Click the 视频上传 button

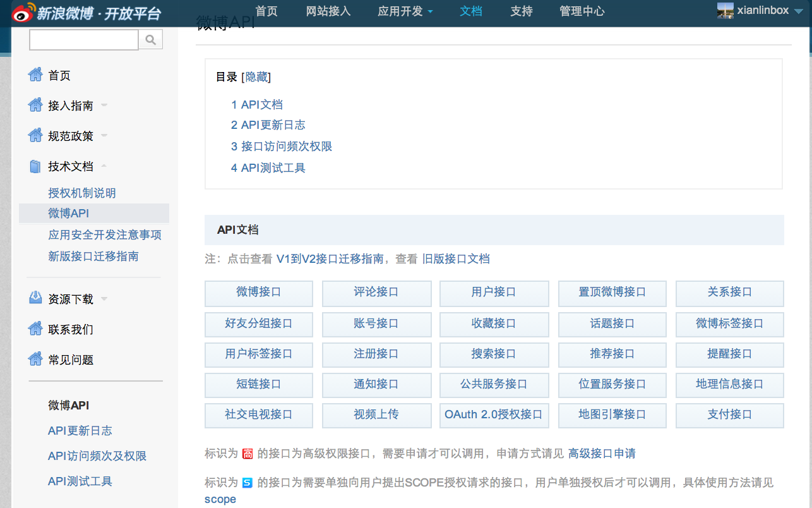pos(376,416)
